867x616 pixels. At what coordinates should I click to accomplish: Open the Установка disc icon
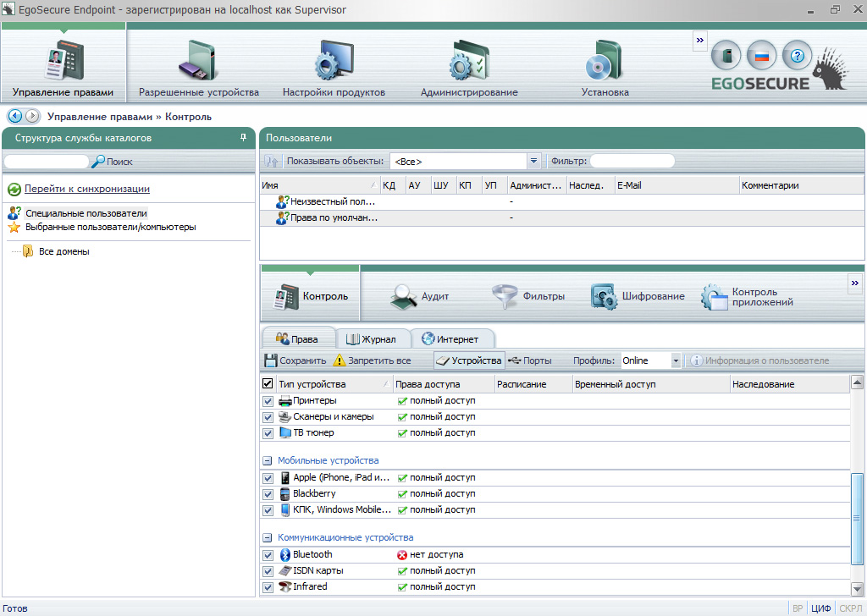[604, 63]
